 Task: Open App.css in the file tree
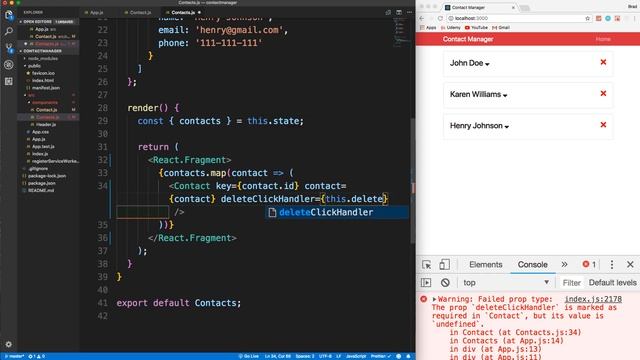[40, 132]
